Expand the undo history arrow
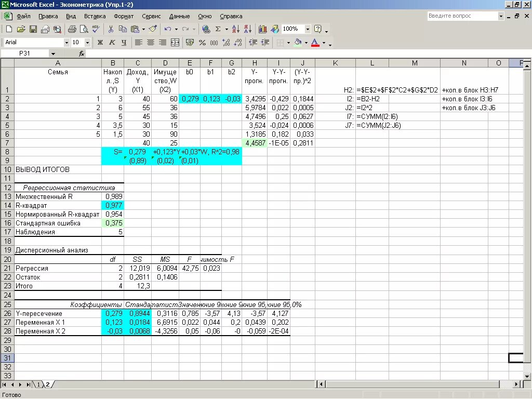Screen dimensions: 532x399 coord(176,29)
